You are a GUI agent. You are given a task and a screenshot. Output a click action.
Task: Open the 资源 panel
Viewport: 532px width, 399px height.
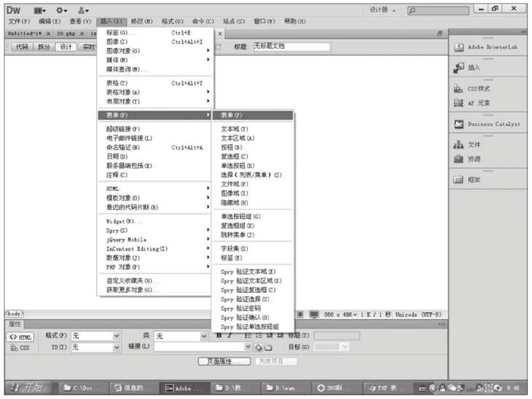[467, 159]
